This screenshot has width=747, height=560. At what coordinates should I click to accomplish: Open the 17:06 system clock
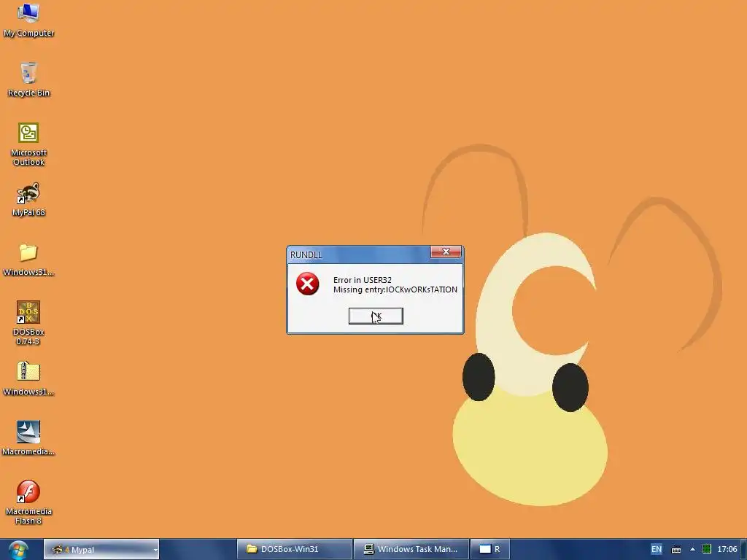coord(727,549)
